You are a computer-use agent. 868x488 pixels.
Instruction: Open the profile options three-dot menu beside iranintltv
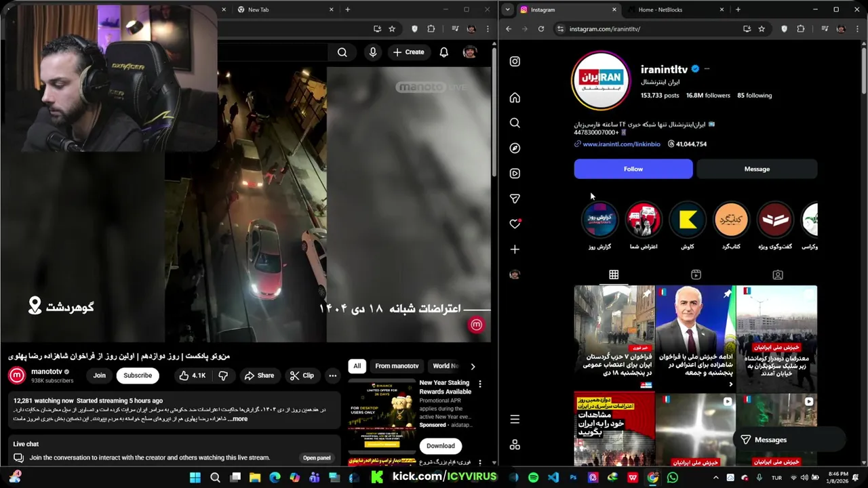[707, 69]
